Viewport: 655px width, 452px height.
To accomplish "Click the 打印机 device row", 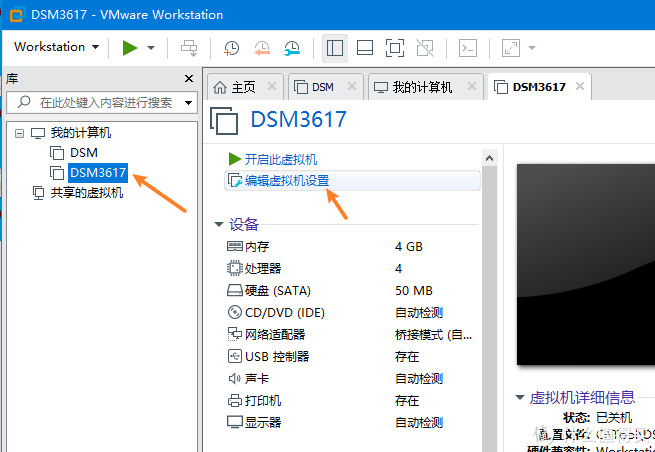I will coord(351,401).
